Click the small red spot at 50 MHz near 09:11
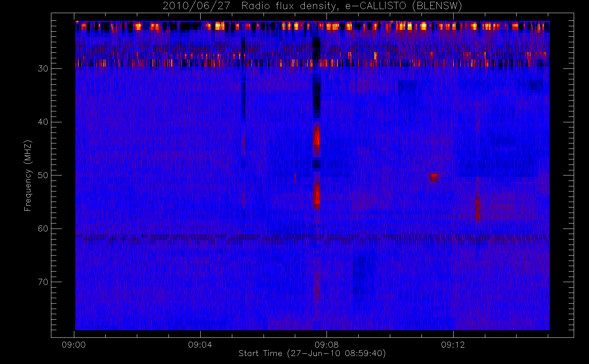The width and height of the screenshot is (589, 364). tap(434, 177)
